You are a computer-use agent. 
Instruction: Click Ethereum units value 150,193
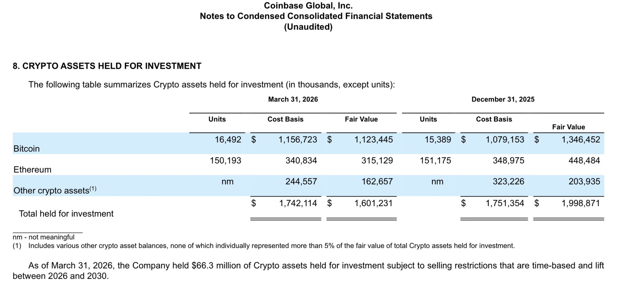click(225, 161)
